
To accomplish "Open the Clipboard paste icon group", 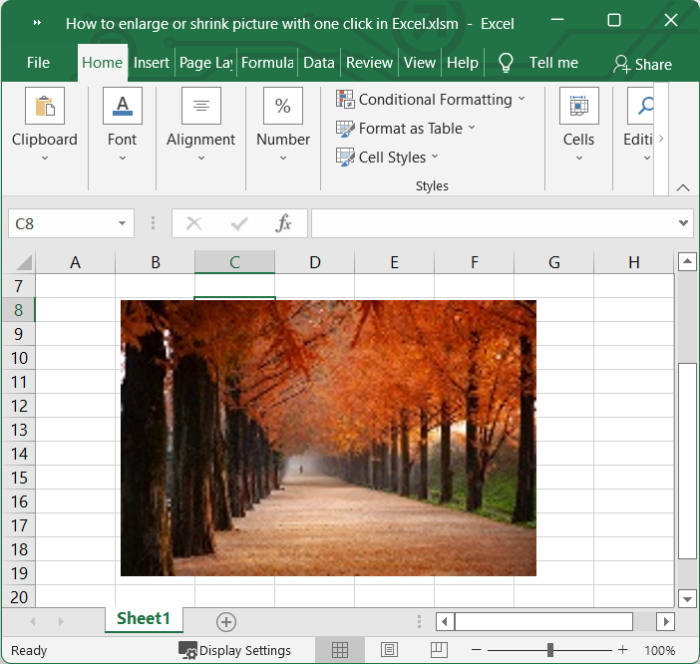I will (44, 106).
